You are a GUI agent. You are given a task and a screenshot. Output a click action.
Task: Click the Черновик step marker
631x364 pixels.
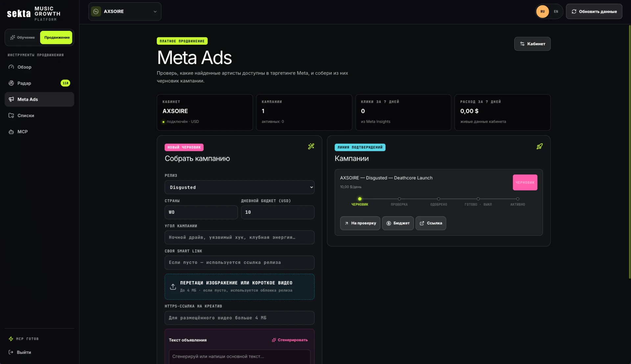(360, 199)
